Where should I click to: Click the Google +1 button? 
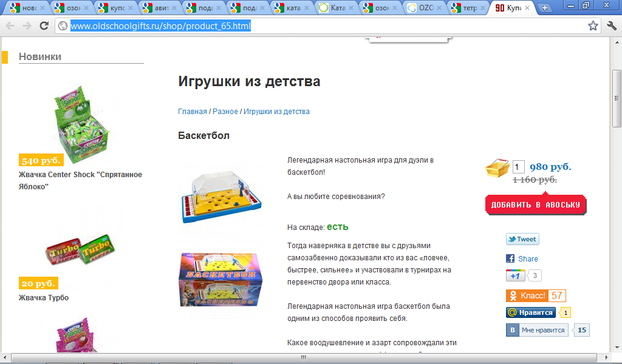515,275
